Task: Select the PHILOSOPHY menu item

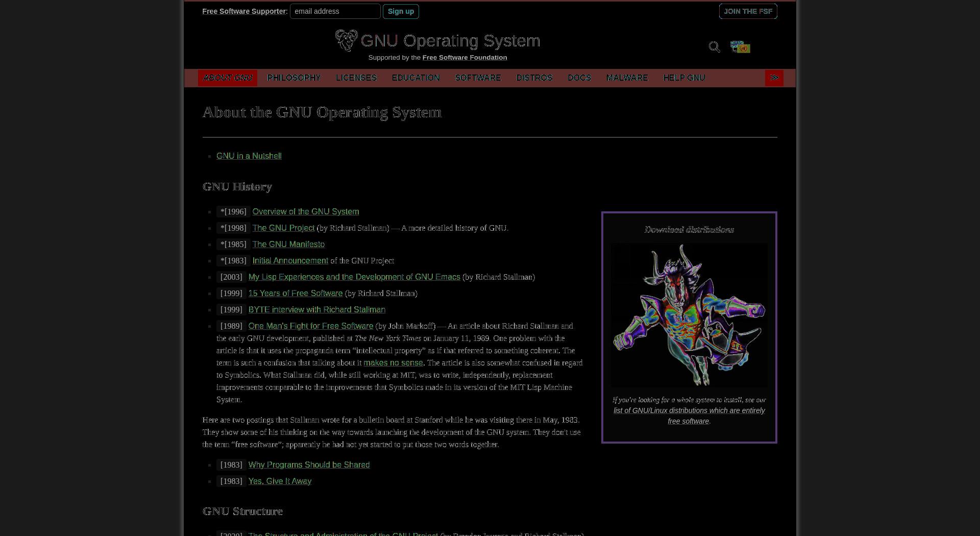Action: pyautogui.click(x=294, y=78)
